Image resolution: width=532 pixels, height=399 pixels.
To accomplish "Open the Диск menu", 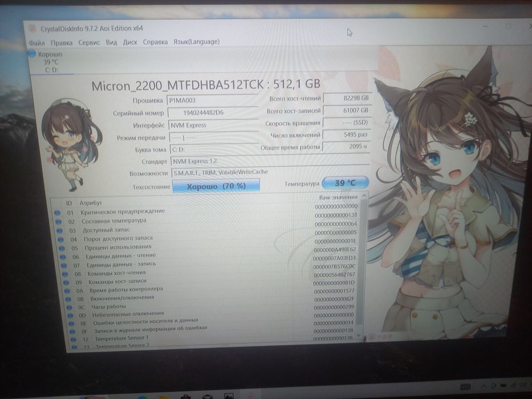I will click(x=130, y=42).
